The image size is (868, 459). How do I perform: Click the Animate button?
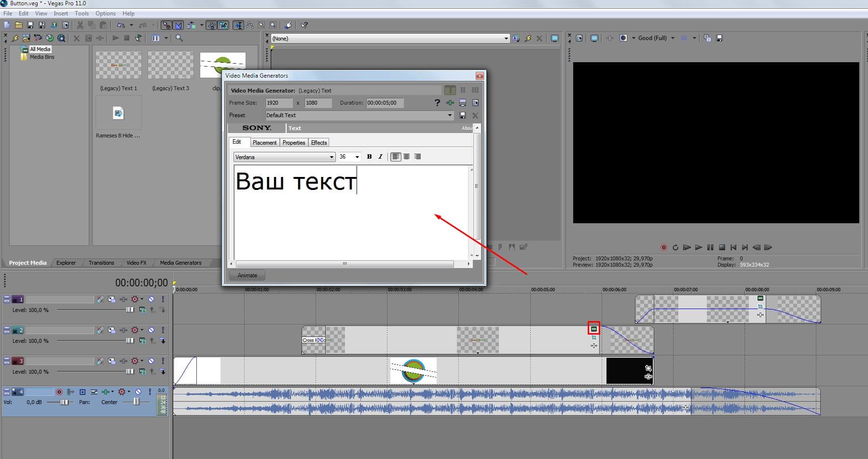click(x=248, y=275)
